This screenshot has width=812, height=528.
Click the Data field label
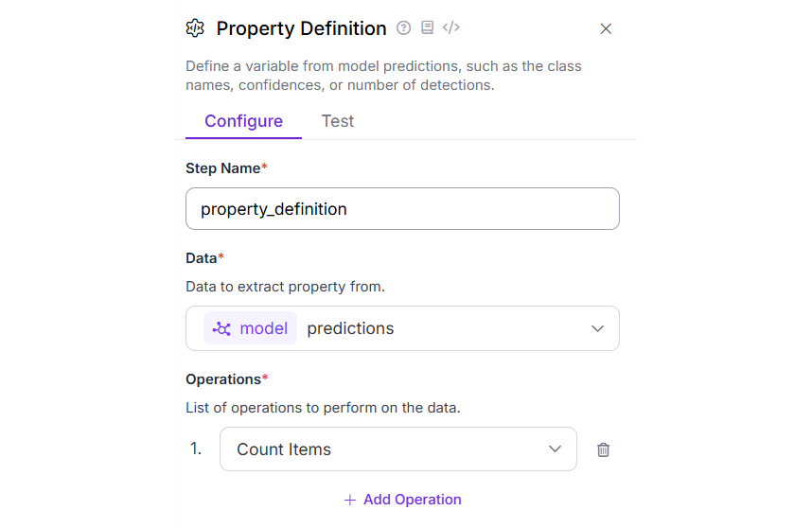[x=202, y=258]
